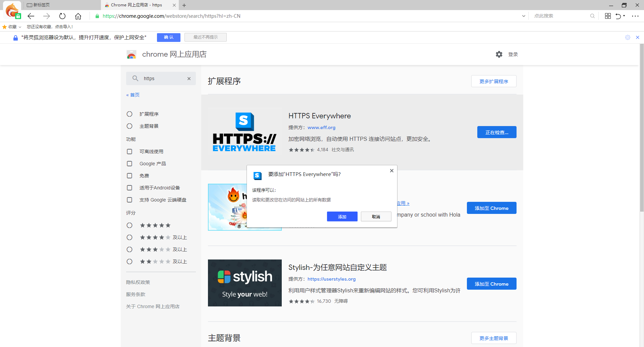Open the Hola extension thumbnail
Viewport: 644px width, 347px height.
tap(227, 207)
